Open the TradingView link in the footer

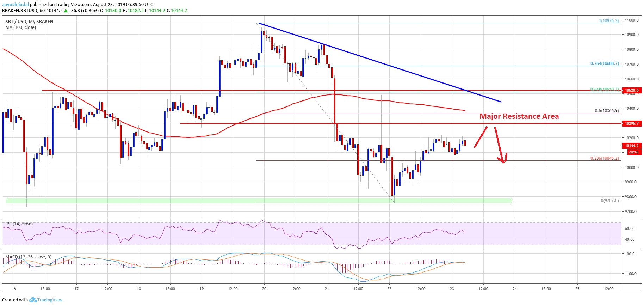[50, 300]
